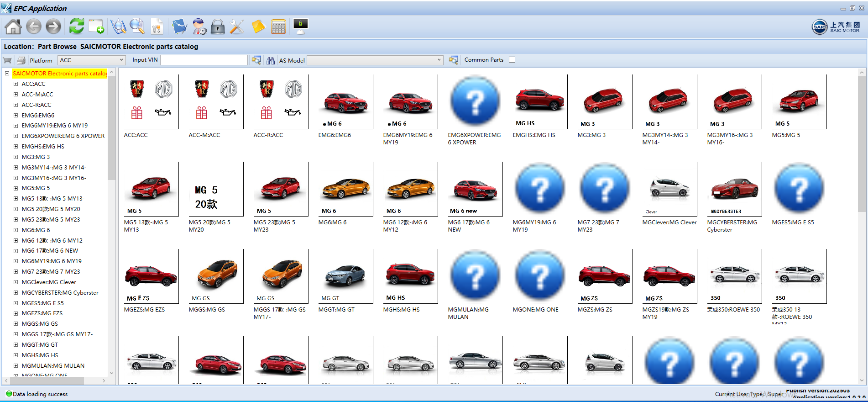Open the MG3MY16-:MG 3 MY16- thumbnail
This screenshot has width=868, height=402.
[x=734, y=101]
